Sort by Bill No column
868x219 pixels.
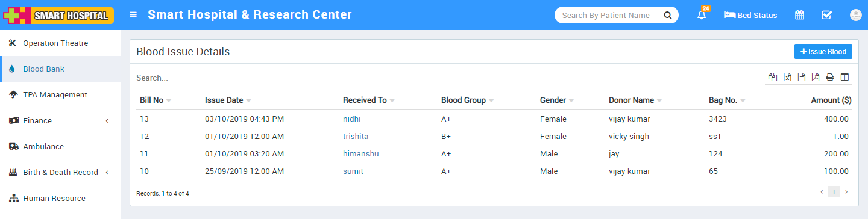click(156, 100)
